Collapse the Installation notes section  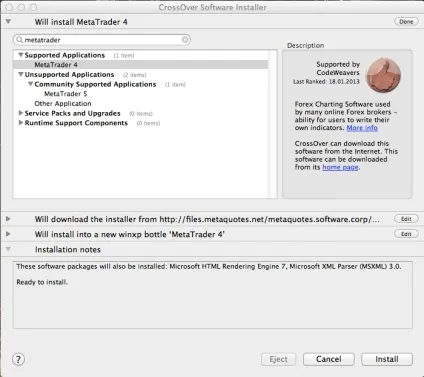(8, 249)
